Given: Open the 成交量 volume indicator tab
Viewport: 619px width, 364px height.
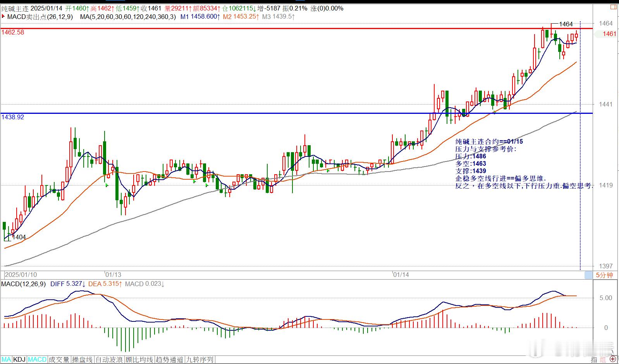Looking at the screenshot, I should (59, 360).
